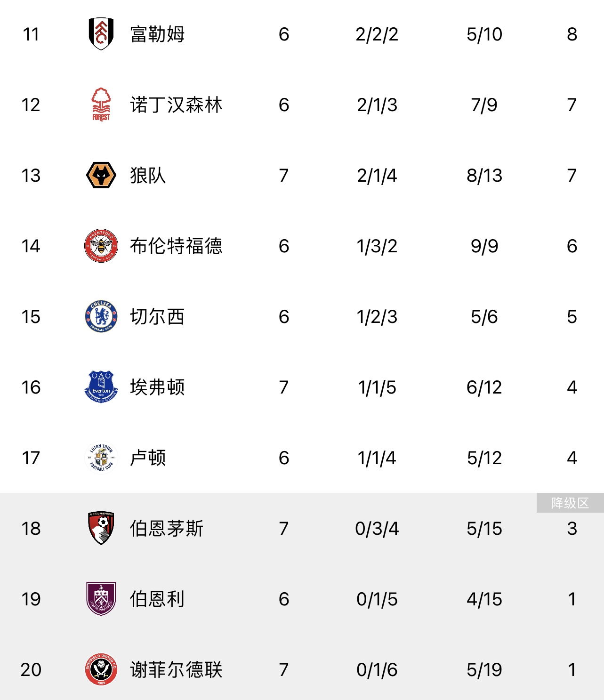Tap the Sheffield United swords badge
The height and width of the screenshot is (700, 604).
pyautogui.click(x=101, y=669)
